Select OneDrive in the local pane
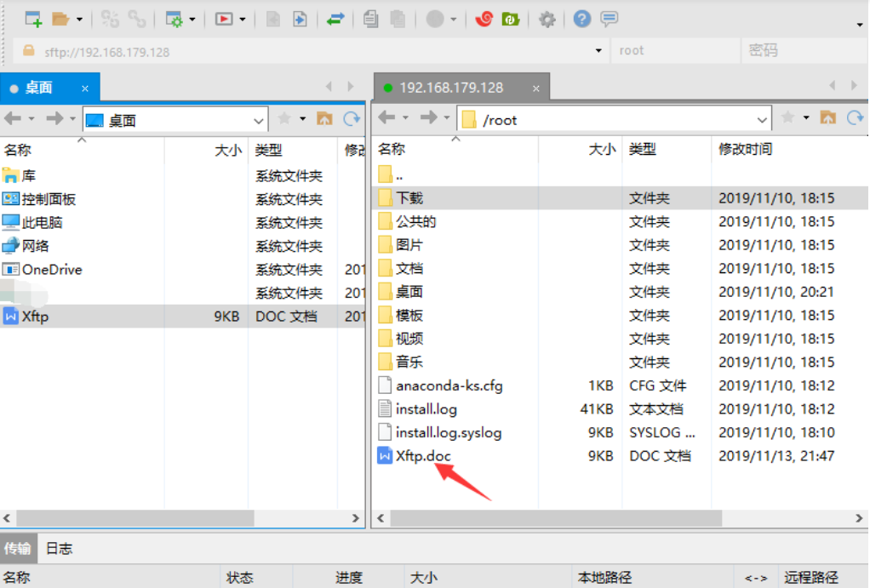 coord(52,270)
